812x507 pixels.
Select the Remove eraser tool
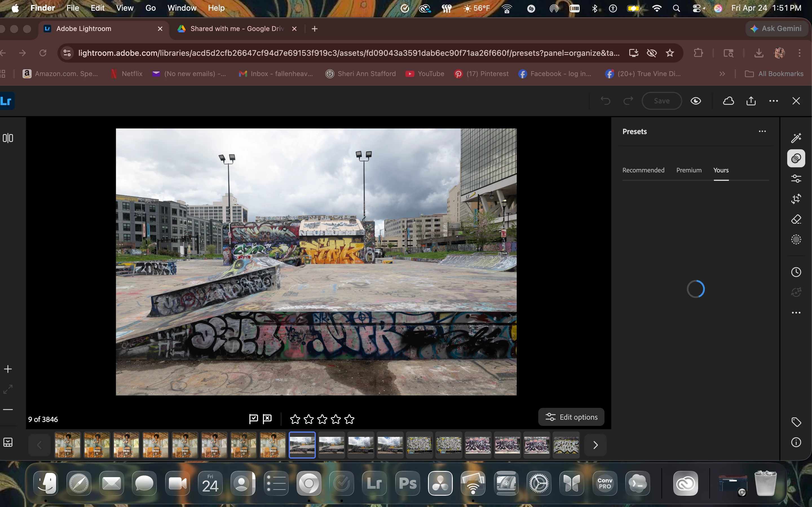(796, 219)
